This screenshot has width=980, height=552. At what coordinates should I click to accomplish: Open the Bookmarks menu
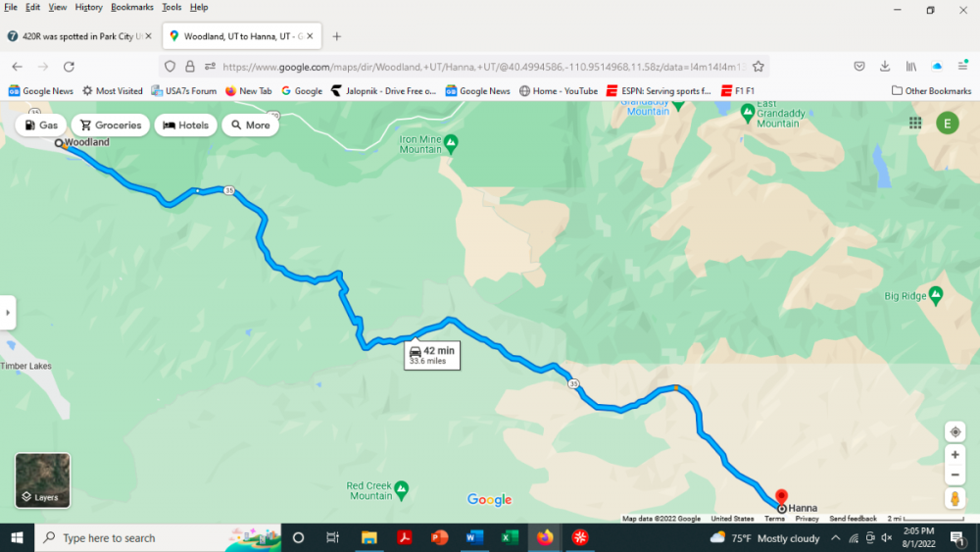click(x=132, y=7)
